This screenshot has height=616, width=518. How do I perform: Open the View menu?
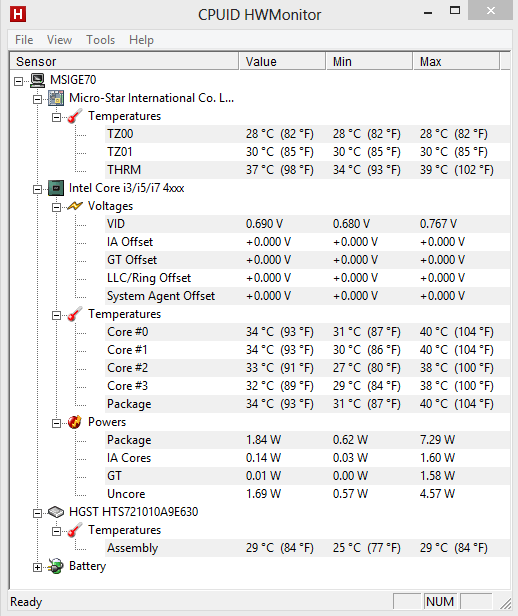pyautogui.click(x=59, y=40)
